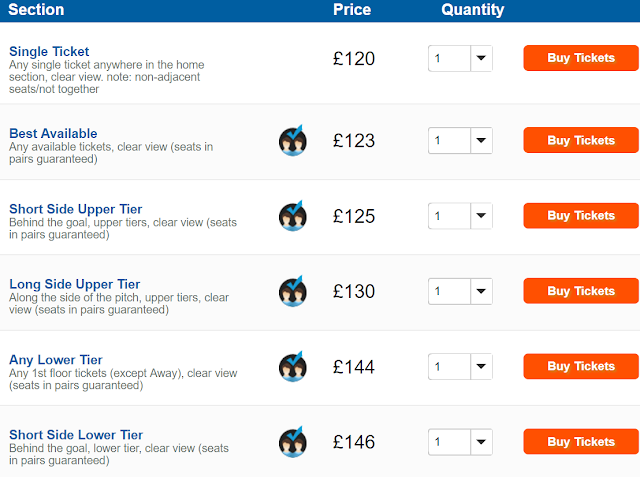Click the Price column header

tap(352, 10)
